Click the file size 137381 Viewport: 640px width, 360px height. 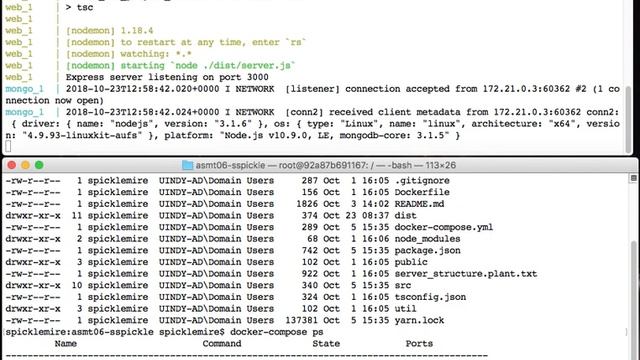coord(301,320)
